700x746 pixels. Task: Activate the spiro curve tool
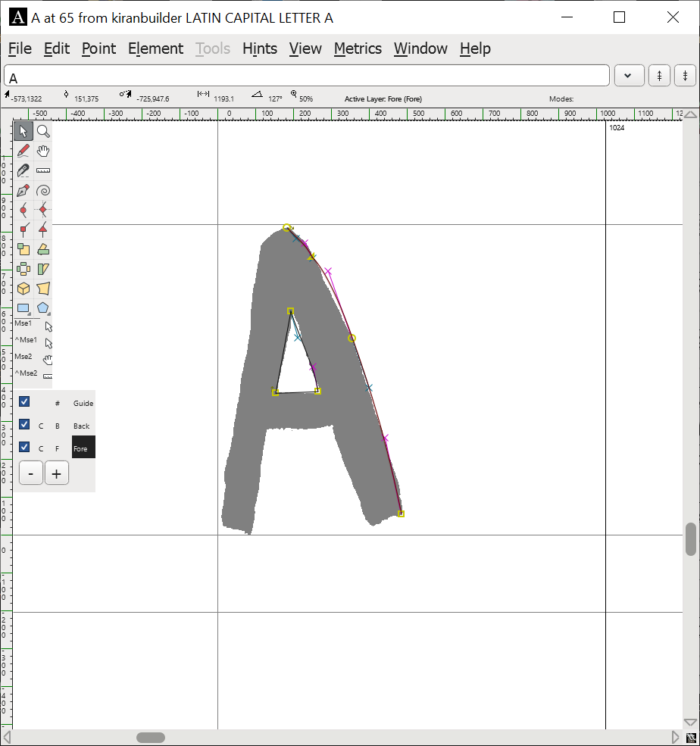pyautogui.click(x=43, y=190)
